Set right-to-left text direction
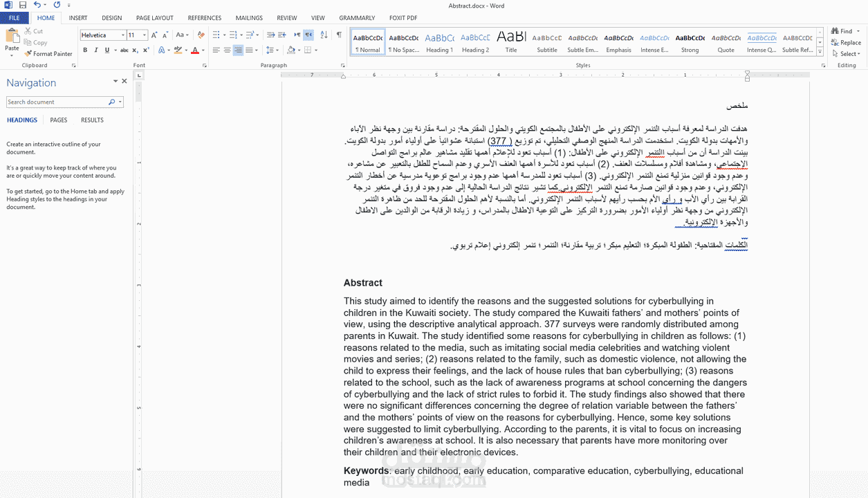Image resolution: width=868 pixels, height=498 pixels. pos(308,35)
